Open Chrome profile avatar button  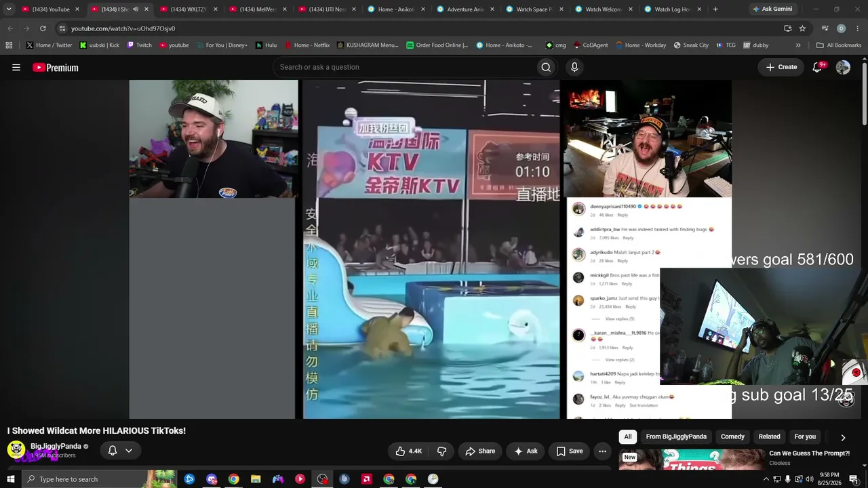[x=842, y=28]
